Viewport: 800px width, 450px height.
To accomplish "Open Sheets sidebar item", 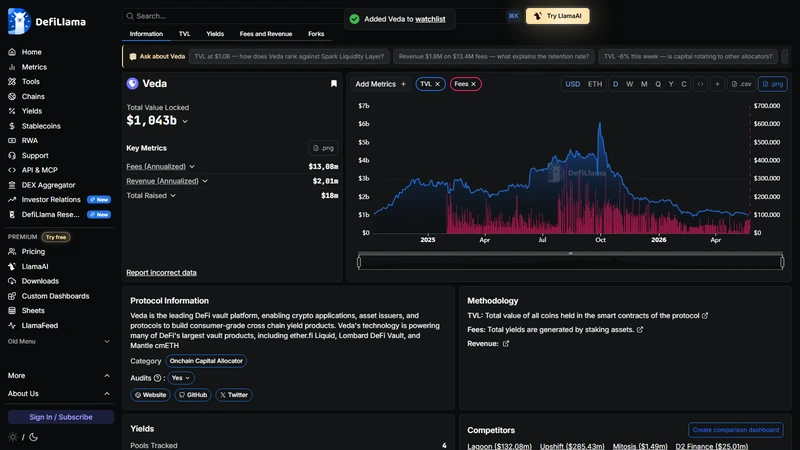I will click(33, 310).
